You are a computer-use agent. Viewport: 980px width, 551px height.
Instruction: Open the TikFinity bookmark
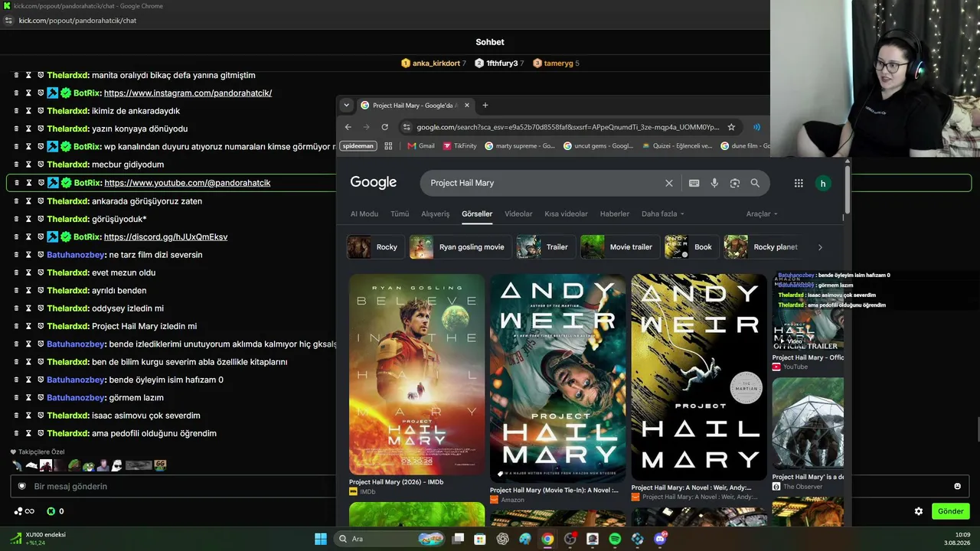coord(459,145)
